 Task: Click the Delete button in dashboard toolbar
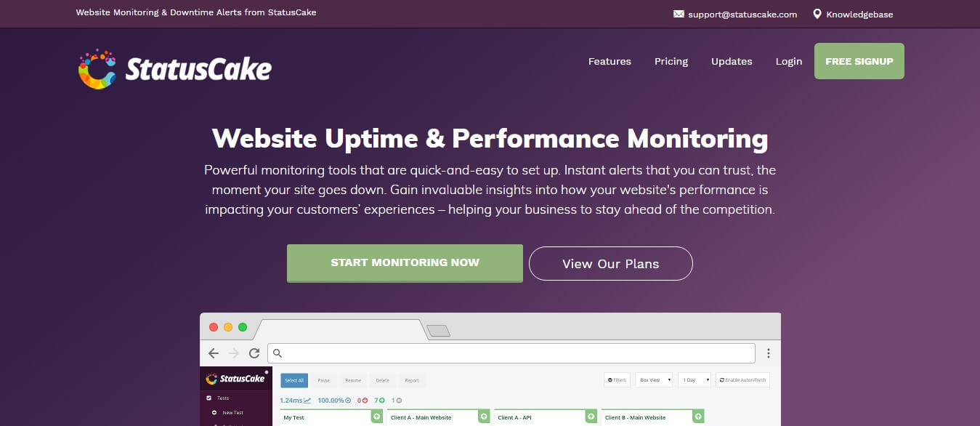[382, 380]
